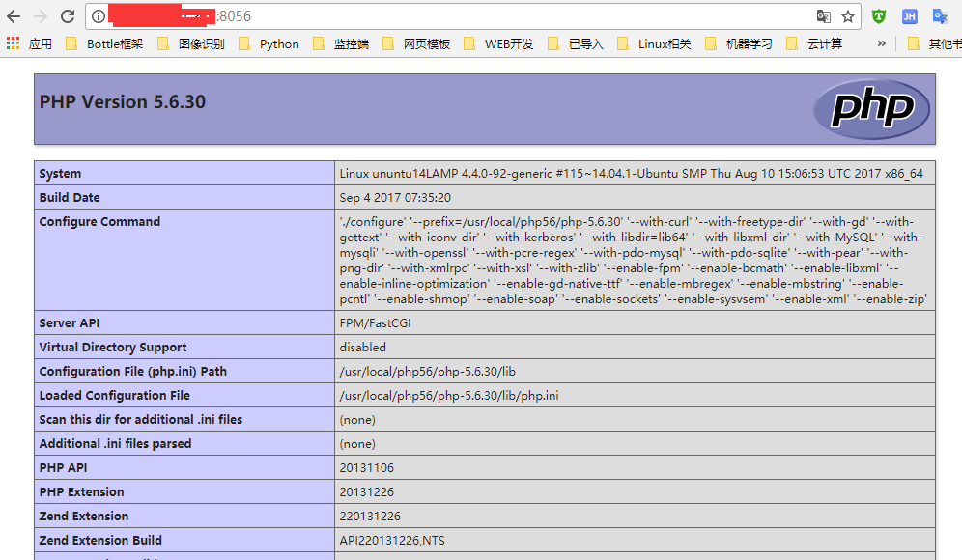Select the Loaded Configuration File label
Screen dimensions: 962x560
(x=115, y=396)
